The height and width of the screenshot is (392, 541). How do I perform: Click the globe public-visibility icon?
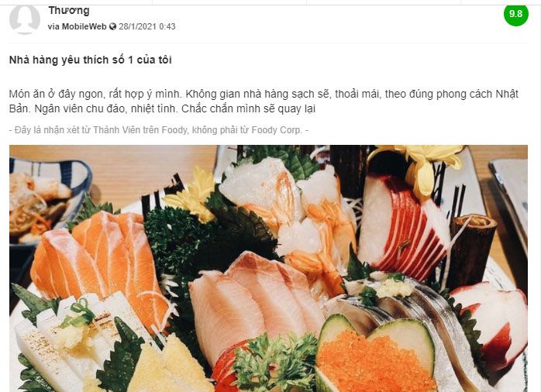pos(112,26)
